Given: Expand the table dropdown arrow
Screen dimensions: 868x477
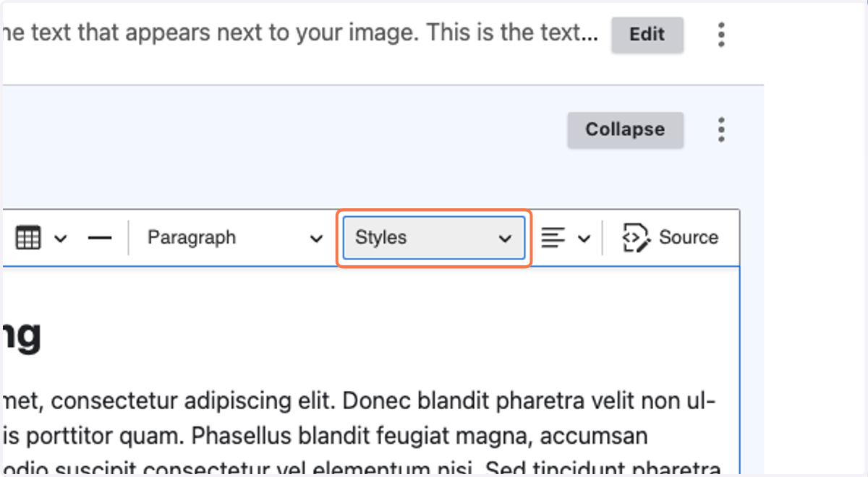Looking at the screenshot, I should 61,239.
